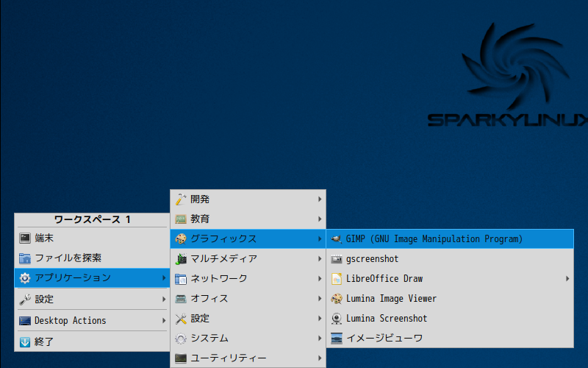
Task: Expand the Desktop Actions submenu arrow
Action: [x=164, y=321]
